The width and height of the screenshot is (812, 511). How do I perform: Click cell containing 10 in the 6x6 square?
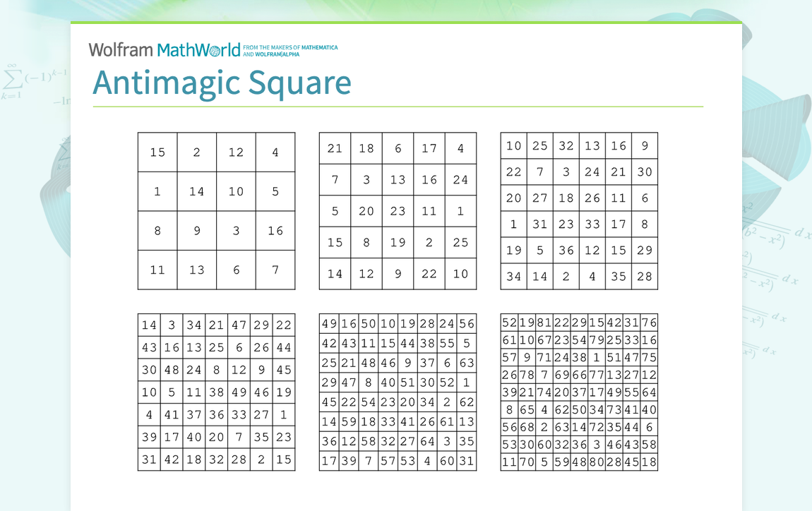pos(514,145)
